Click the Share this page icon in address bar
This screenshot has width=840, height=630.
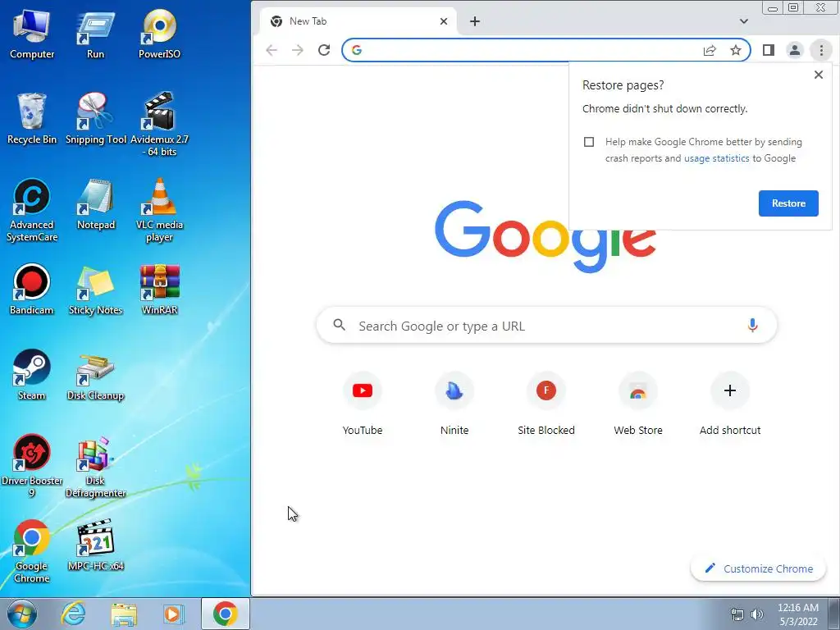[x=710, y=50]
